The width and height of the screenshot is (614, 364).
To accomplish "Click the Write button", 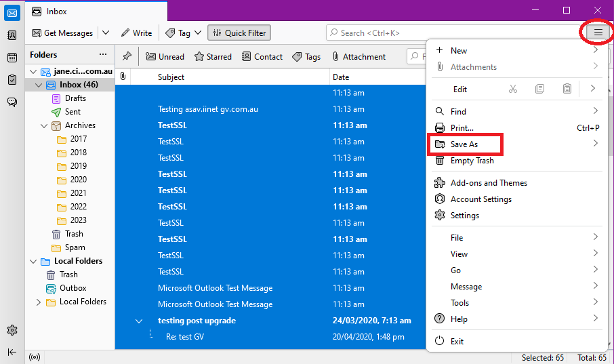I will [x=136, y=33].
